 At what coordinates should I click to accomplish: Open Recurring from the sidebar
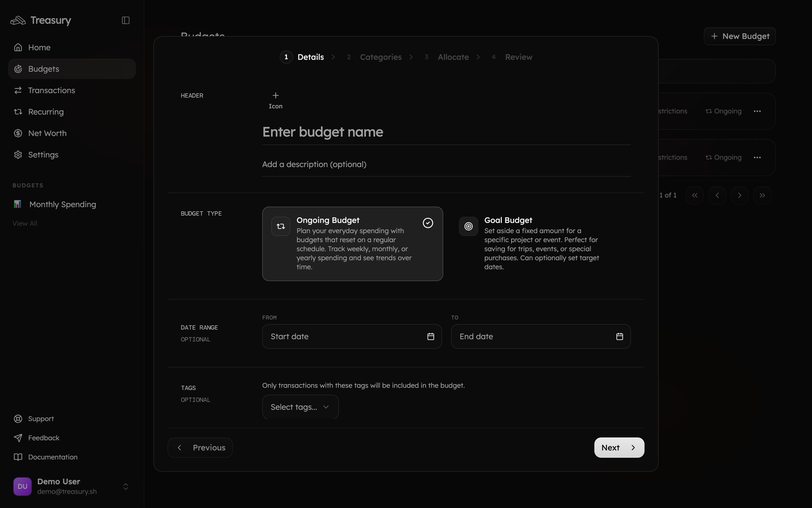72,112
